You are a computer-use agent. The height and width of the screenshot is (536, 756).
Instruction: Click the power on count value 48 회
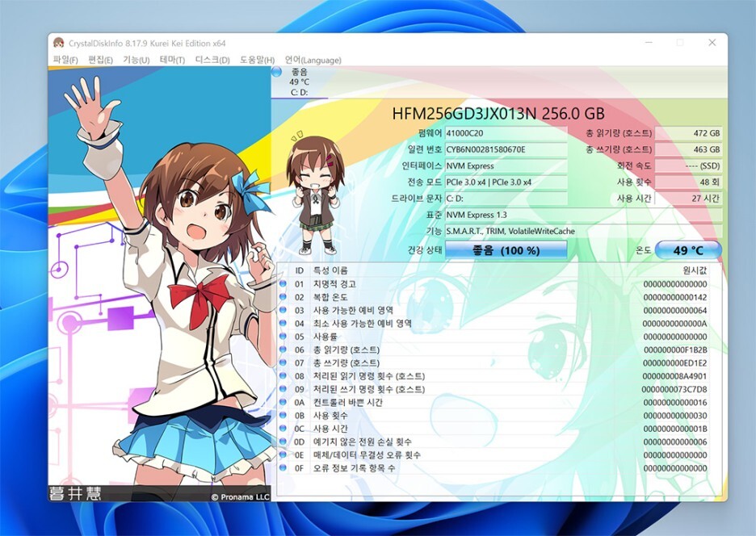[688, 182]
